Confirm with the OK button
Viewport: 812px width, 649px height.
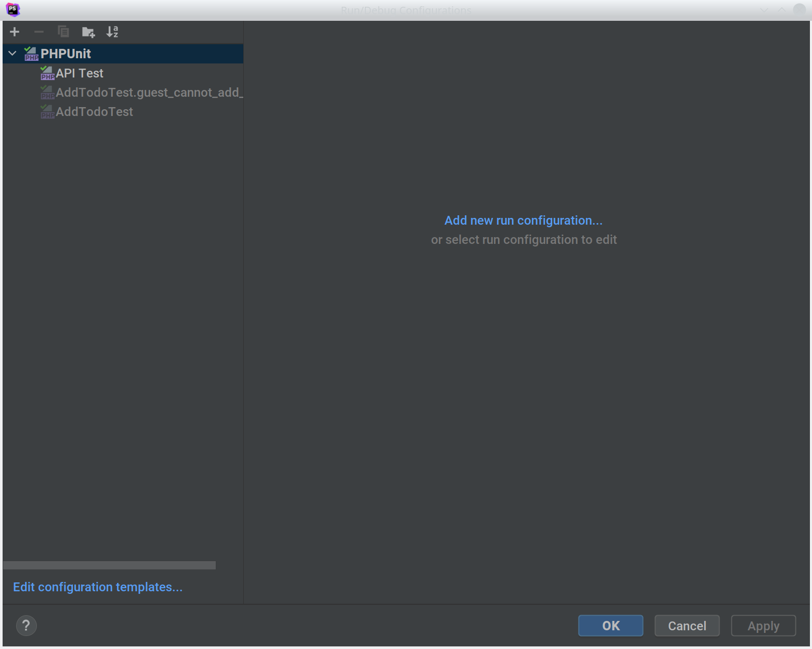pyautogui.click(x=611, y=626)
